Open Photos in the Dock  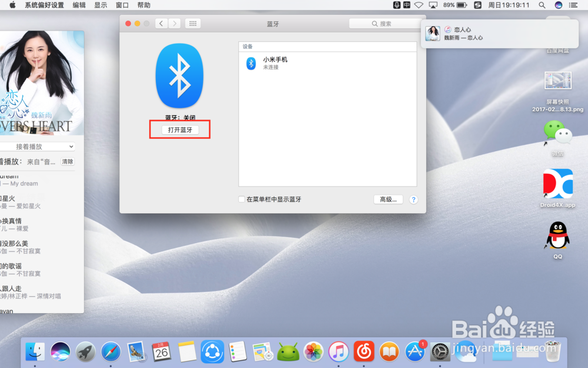(x=313, y=352)
